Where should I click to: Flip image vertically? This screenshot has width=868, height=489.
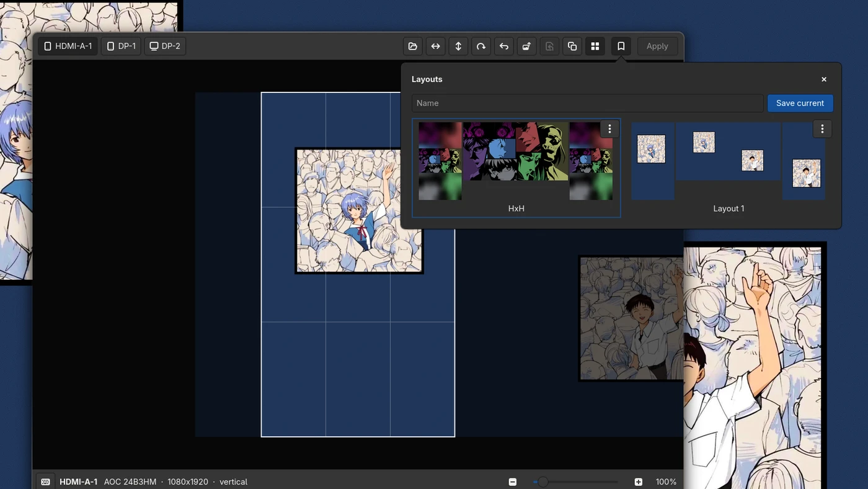point(458,46)
